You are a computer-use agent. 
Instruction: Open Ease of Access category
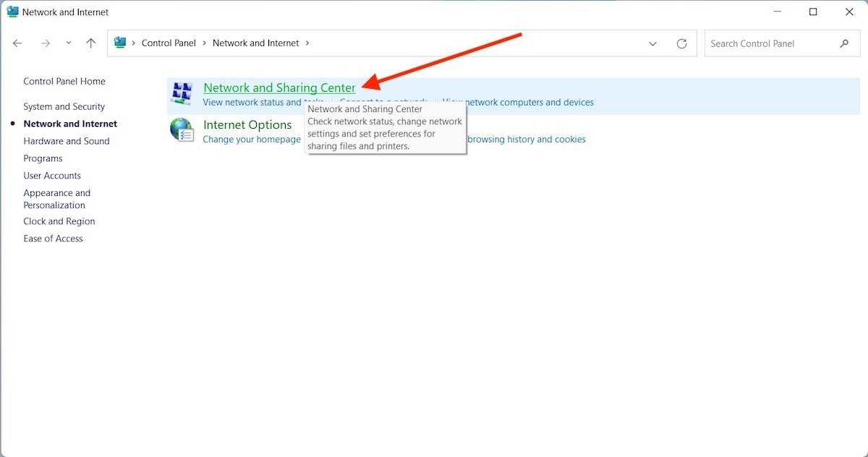click(53, 239)
